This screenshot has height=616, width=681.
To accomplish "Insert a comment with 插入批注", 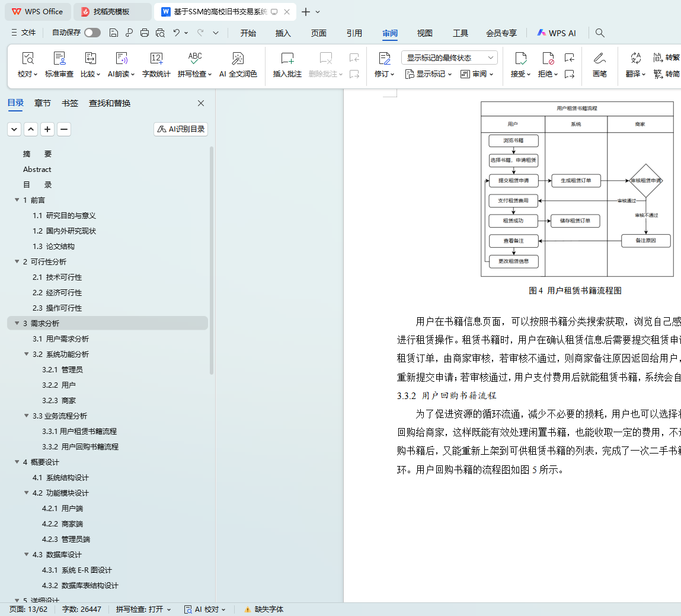I will [x=287, y=64].
